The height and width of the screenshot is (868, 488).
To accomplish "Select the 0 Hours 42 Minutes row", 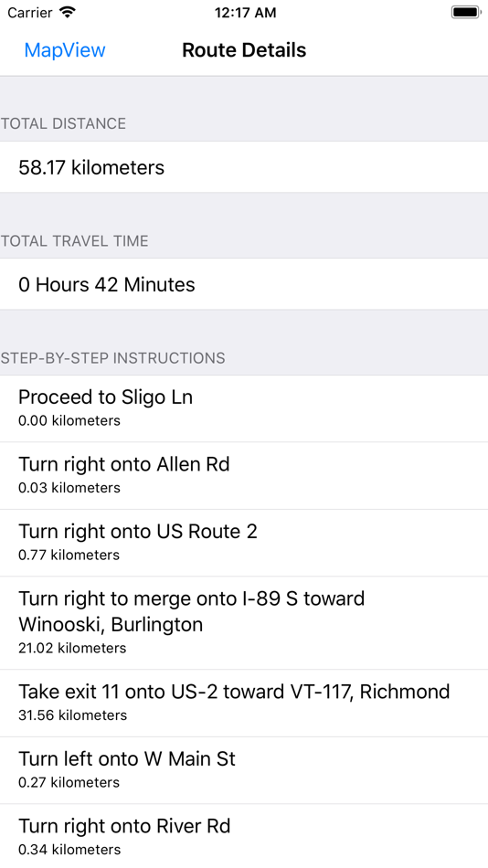I will (244, 284).
